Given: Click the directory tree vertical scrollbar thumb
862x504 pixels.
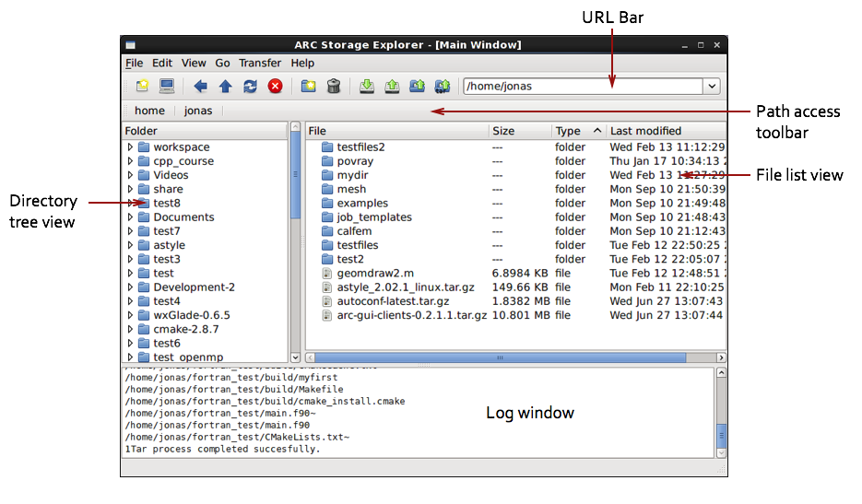Looking at the screenshot, I should click(x=295, y=175).
